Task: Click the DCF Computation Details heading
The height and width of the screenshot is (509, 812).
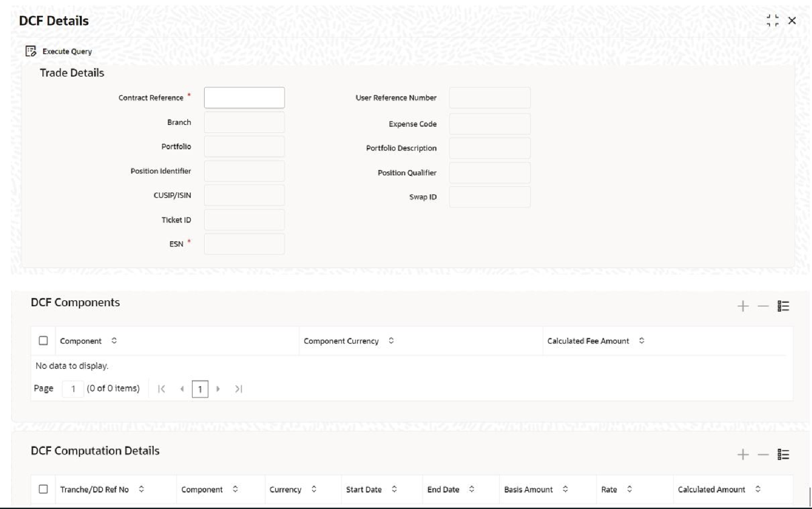Action: [x=95, y=451]
